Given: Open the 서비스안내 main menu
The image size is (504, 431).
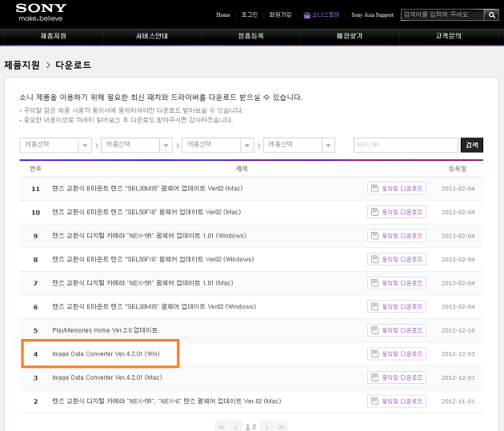Looking at the screenshot, I should coord(152,36).
